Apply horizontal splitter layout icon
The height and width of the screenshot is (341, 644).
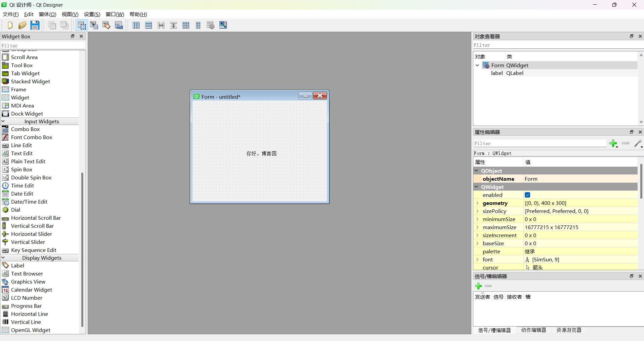pyautogui.click(x=161, y=25)
